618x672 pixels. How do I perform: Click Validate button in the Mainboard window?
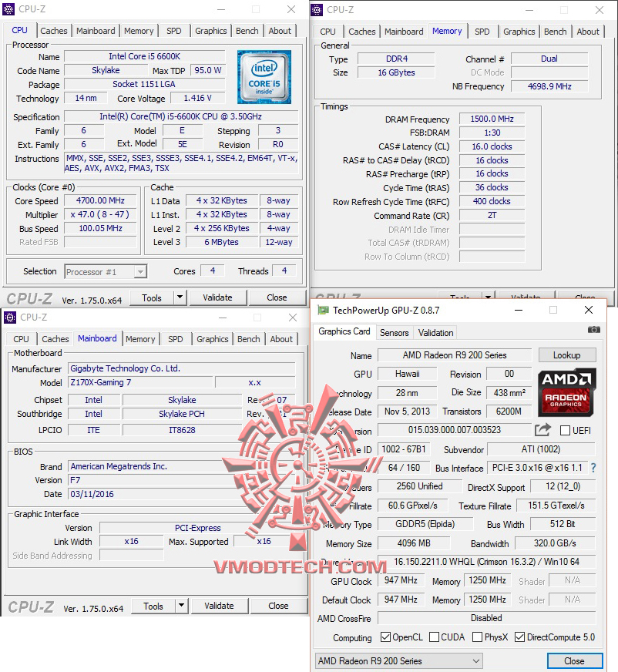point(219,606)
